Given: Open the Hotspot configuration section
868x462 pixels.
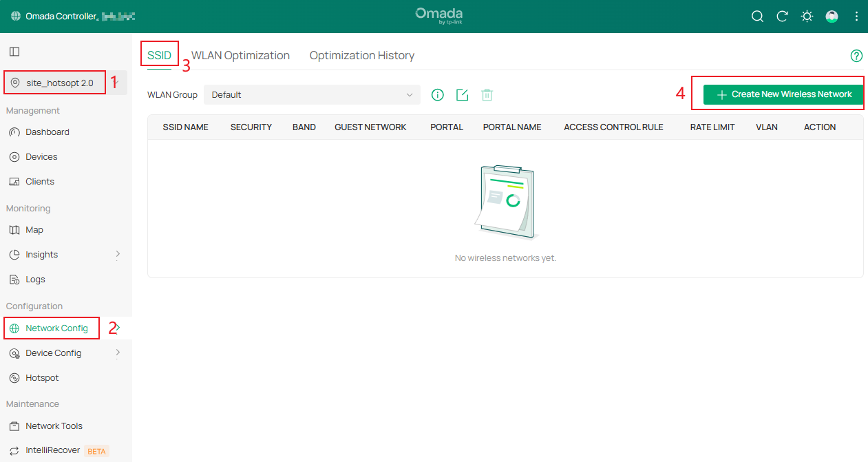Looking at the screenshot, I should 41,377.
